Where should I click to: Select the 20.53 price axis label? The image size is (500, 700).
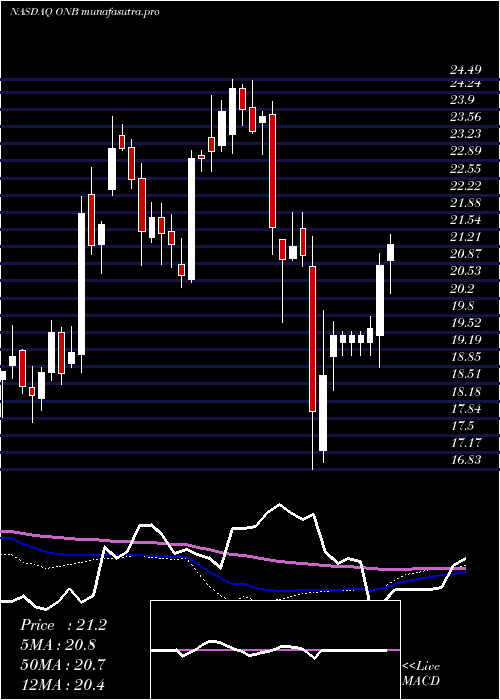[x=466, y=271]
